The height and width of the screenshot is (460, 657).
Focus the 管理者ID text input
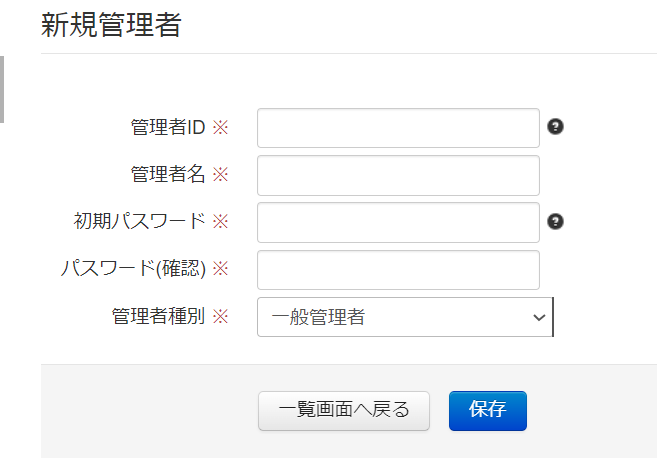pyautogui.click(x=398, y=128)
